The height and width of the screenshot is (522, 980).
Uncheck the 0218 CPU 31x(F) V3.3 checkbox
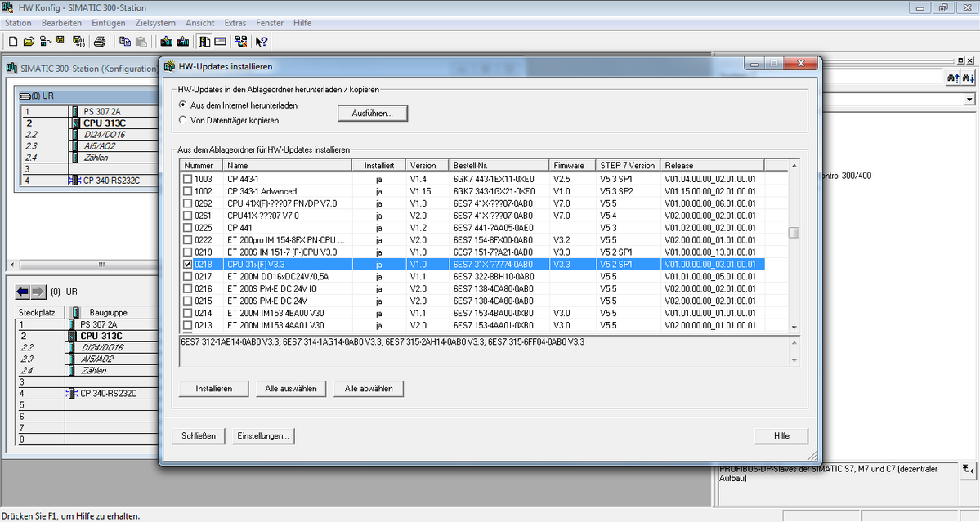188,265
